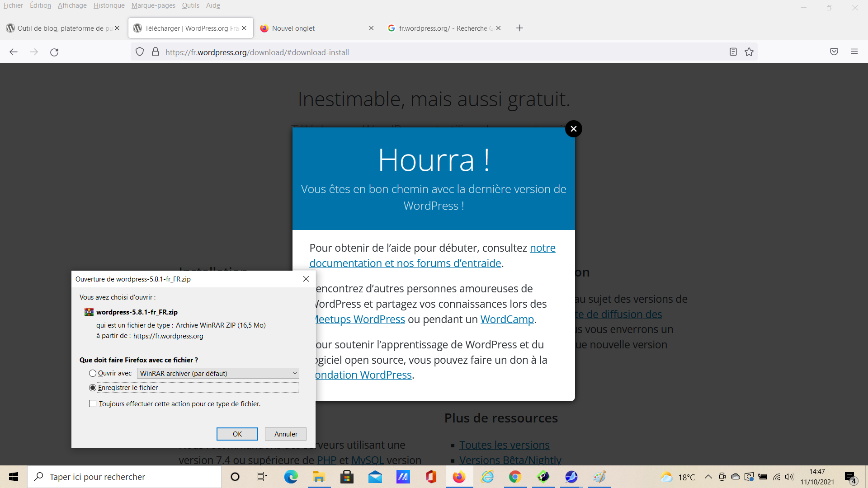The width and height of the screenshot is (868, 488).
Task: Open weather widget showing 18°C
Action: 678,477
